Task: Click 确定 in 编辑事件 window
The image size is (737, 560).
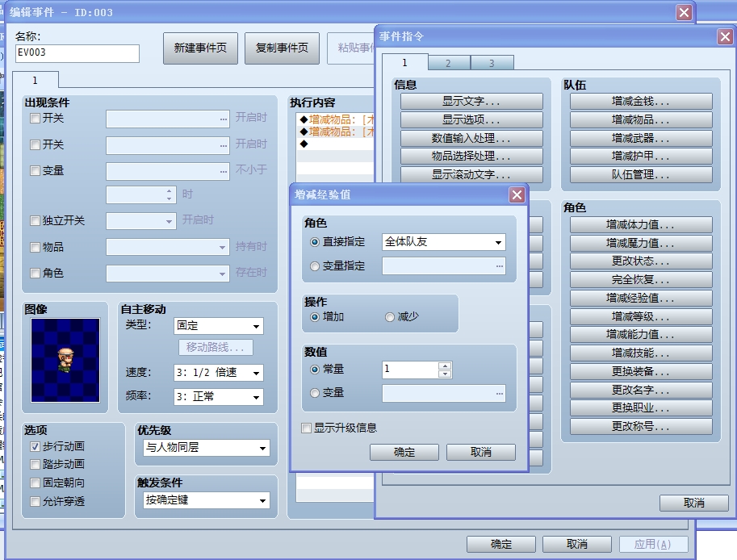Action: 501,544
